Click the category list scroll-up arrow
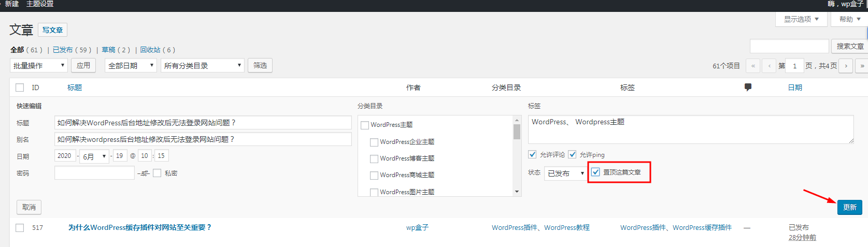Viewport: 868px width, 247px height. point(517,120)
